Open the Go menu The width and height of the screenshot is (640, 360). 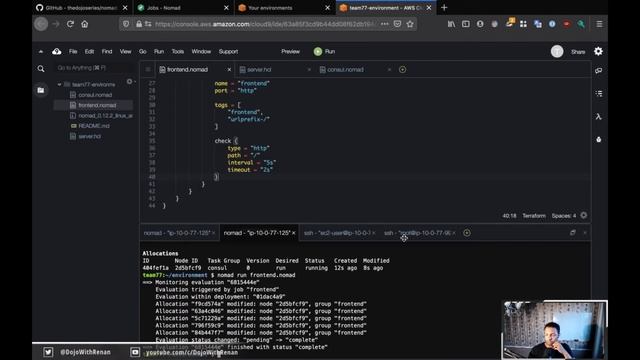[142, 51]
